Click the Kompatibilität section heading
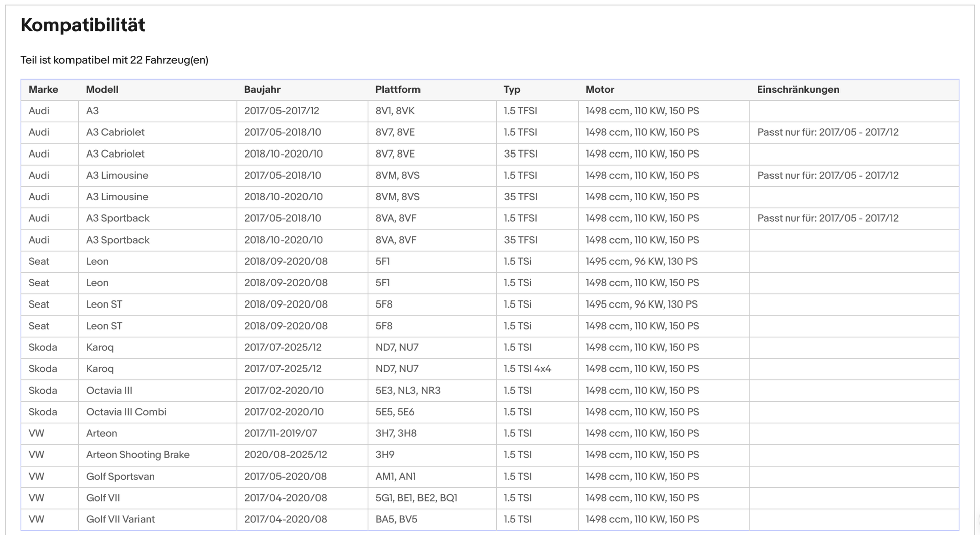The width and height of the screenshot is (980, 535). pos(83,25)
